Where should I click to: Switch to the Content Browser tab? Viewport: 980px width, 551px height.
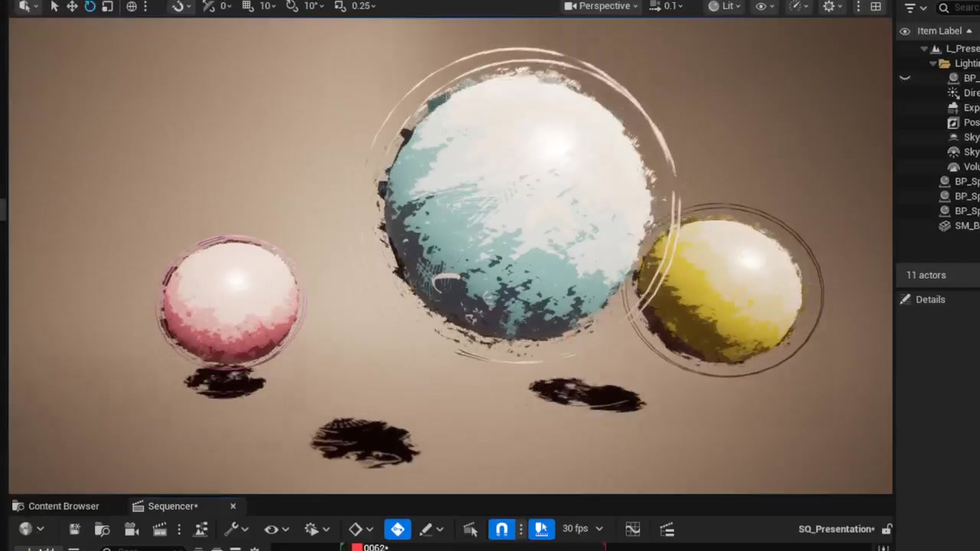click(x=56, y=506)
